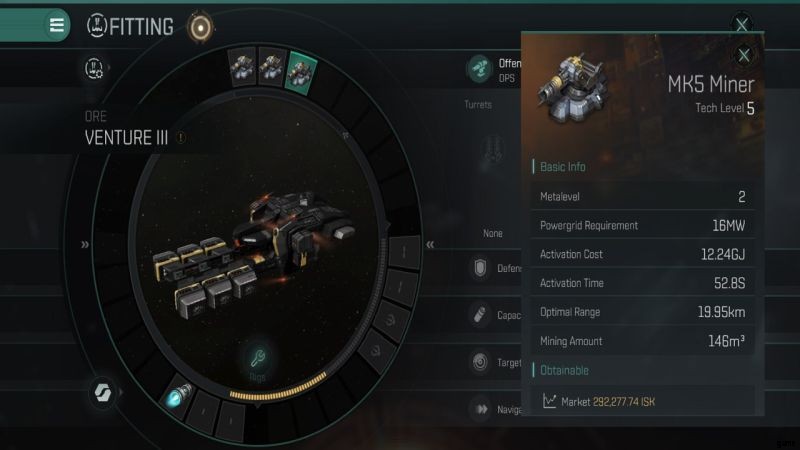The height and width of the screenshot is (450, 800).
Task: Select the second miner module slot
Action: point(271,67)
